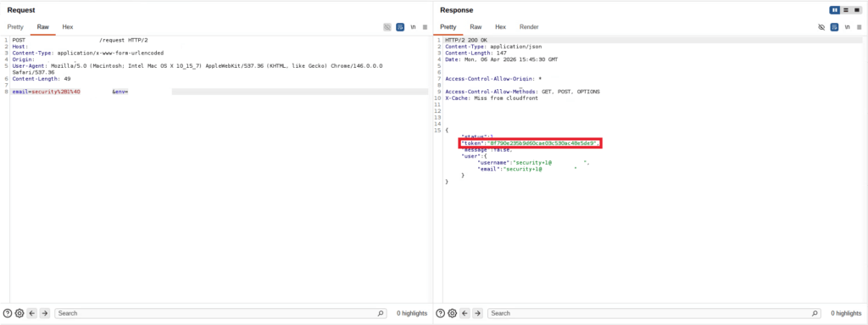Viewport: 868px width, 325px height.
Task: Switch to side-by-side layout view
Action: pyautogui.click(x=834, y=10)
